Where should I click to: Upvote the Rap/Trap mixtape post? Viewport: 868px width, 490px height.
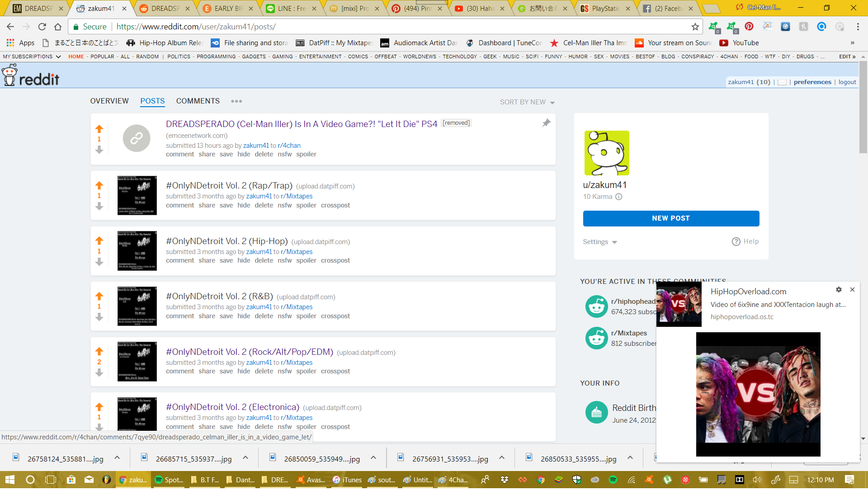[x=99, y=185]
